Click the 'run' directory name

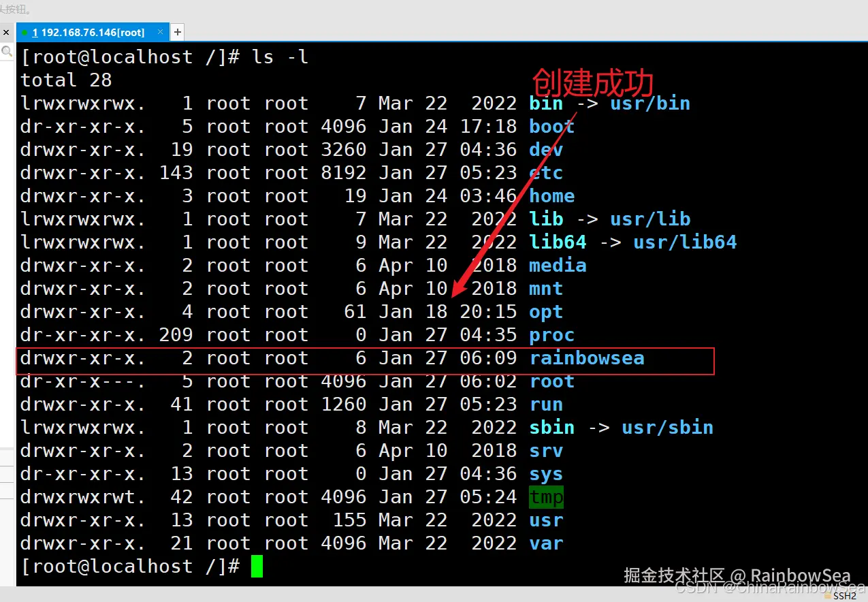click(x=546, y=405)
